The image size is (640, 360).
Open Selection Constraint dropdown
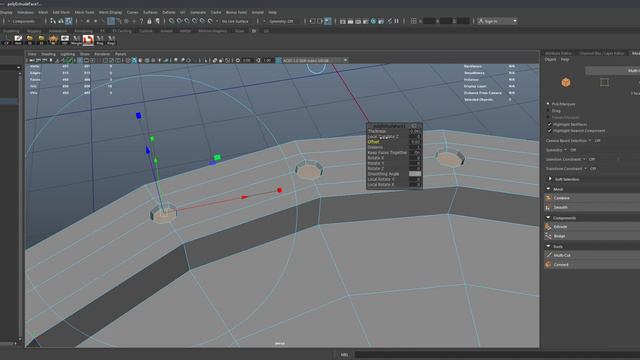(584, 159)
